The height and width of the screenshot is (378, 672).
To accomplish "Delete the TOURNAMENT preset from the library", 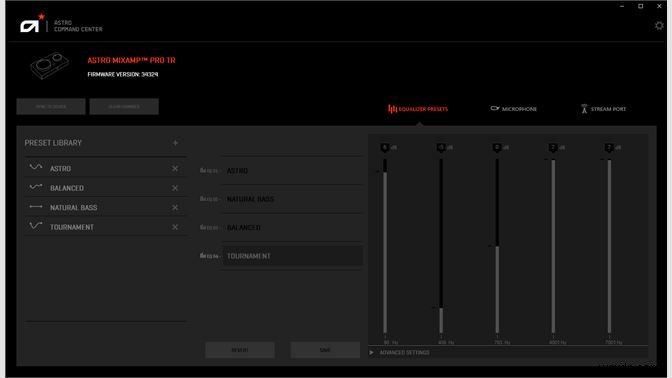I will click(175, 227).
